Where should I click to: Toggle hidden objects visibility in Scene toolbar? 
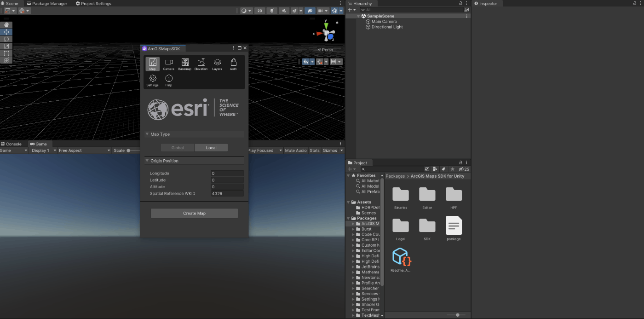[310, 11]
